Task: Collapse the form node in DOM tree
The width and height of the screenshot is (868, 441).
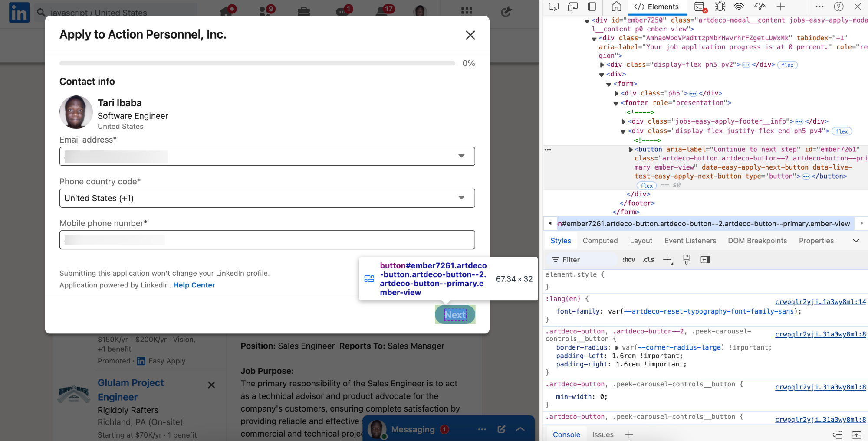Action: pyautogui.click(x=609, y=84)
